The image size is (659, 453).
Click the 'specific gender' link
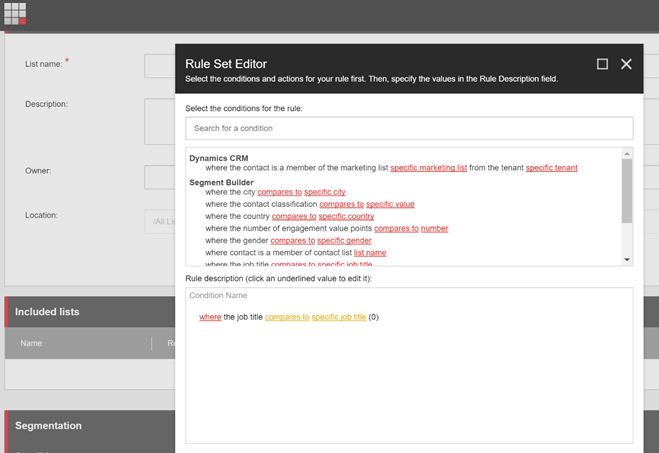click(344, 241)
